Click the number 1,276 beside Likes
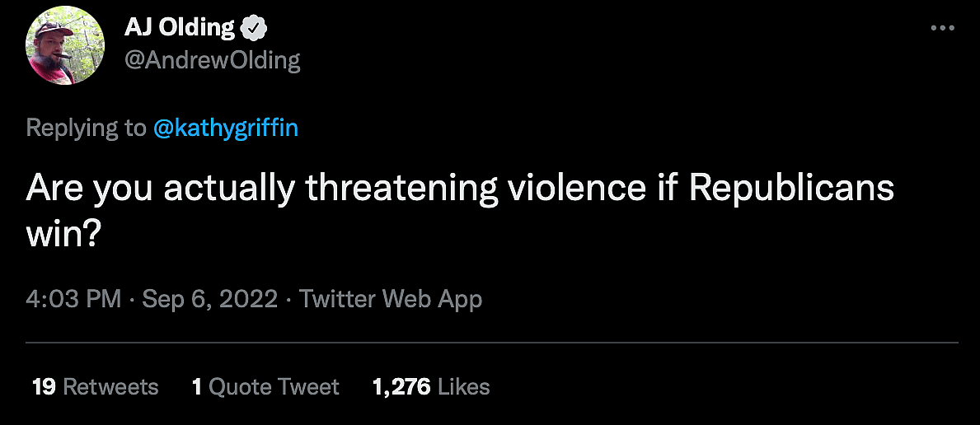980x425 pixels. tap(401, 386)
